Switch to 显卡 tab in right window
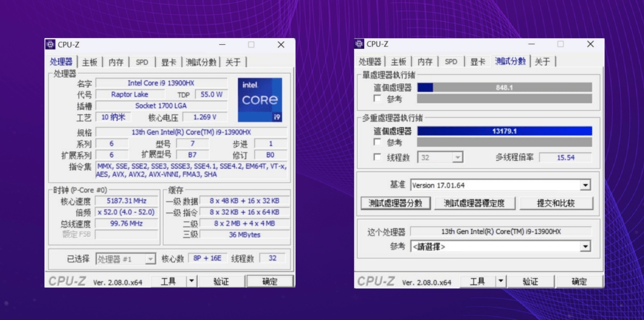Viewport: 644px width, 320px height. pos(477,62)
